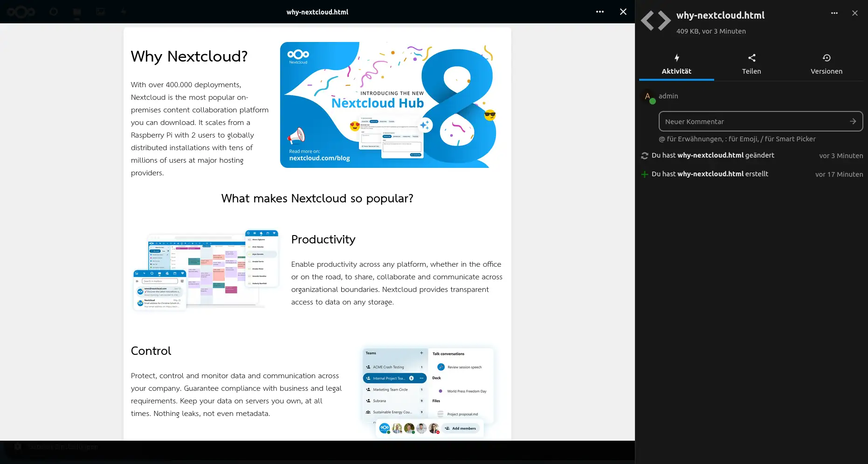Click the admin avatar in comments

pos(648,97)
